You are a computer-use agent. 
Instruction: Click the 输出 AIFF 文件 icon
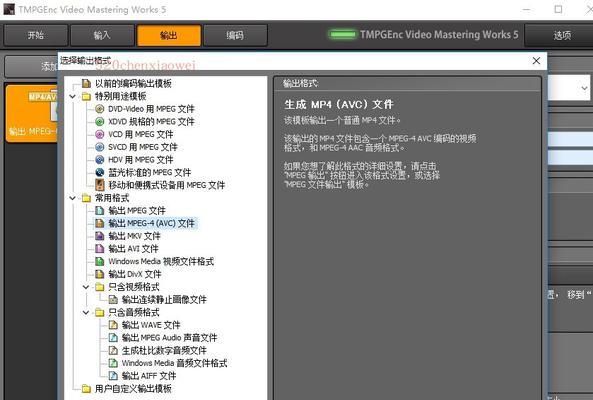[x=113, y=376]
